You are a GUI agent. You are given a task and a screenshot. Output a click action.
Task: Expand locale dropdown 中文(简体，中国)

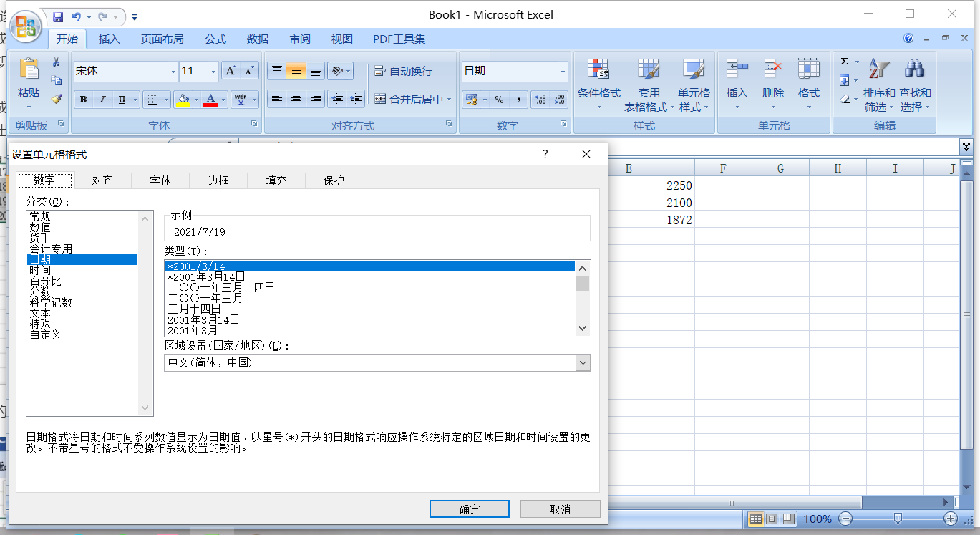[583, 363]
